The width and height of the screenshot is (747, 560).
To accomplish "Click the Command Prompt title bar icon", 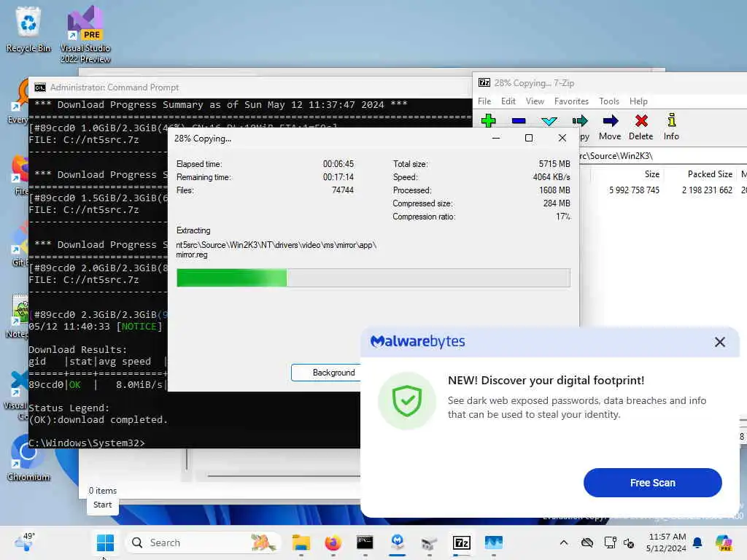I will coord(40,87).
